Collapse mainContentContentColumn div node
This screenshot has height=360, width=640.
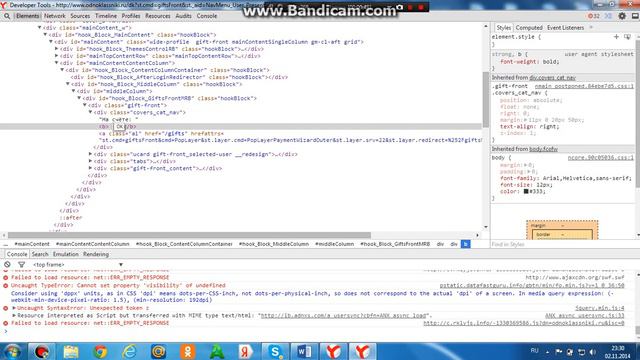tap(57, 63)
